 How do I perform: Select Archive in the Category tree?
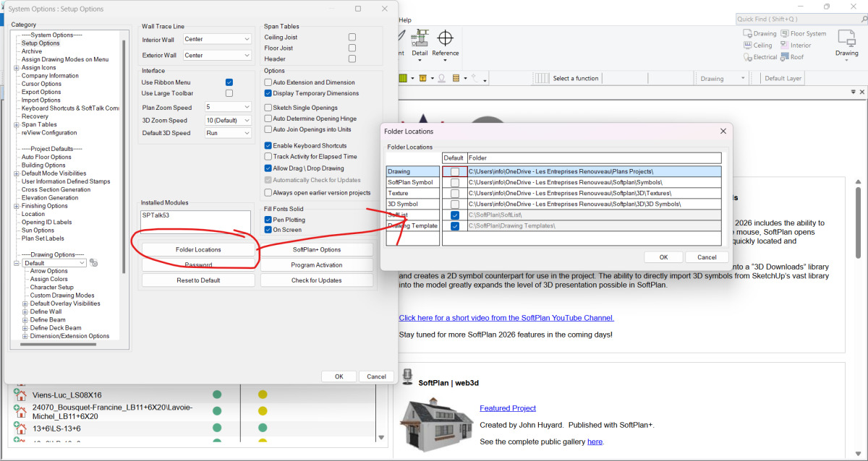point(32,51)
